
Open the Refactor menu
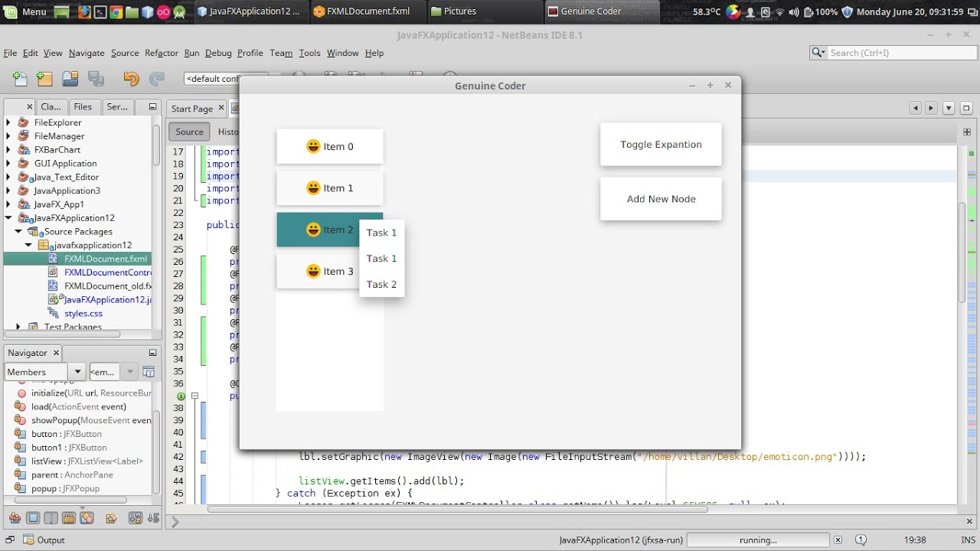click(x=162, y=53)
